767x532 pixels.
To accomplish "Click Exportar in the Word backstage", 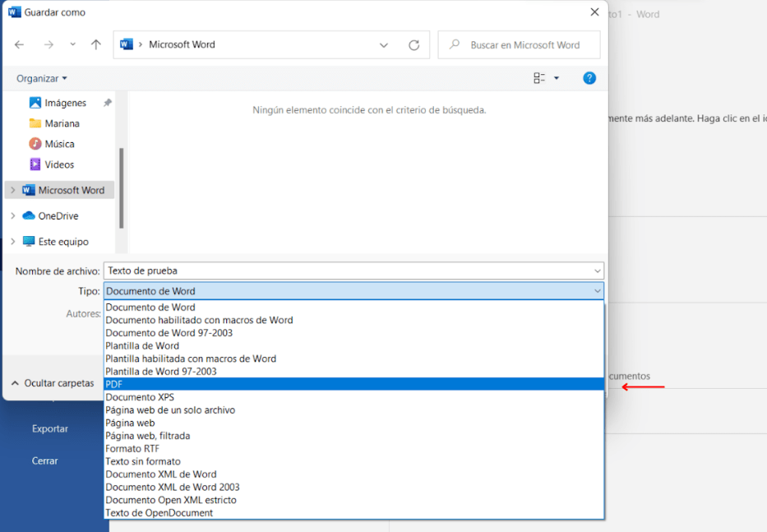I will coord(50,428).
